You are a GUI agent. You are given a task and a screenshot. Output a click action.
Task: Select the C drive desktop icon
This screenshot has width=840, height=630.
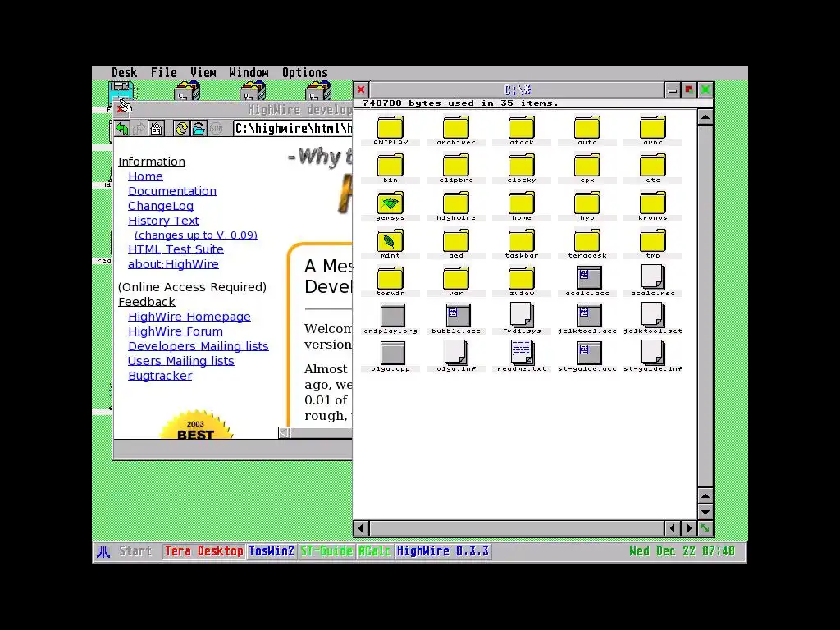[187, 90]
